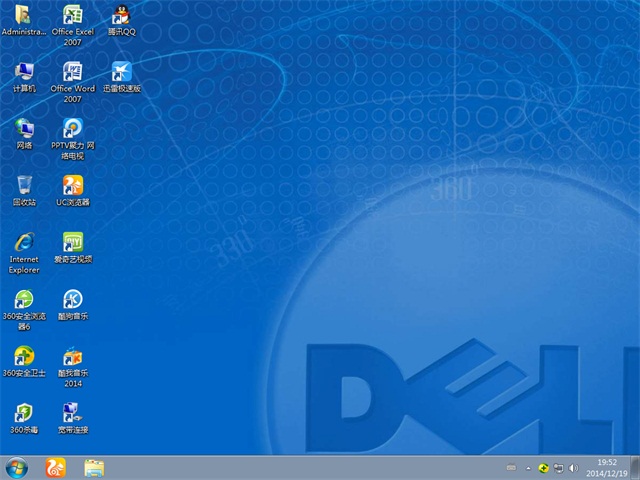Select the broadband connection (宽带连接) shortcut

73,413
